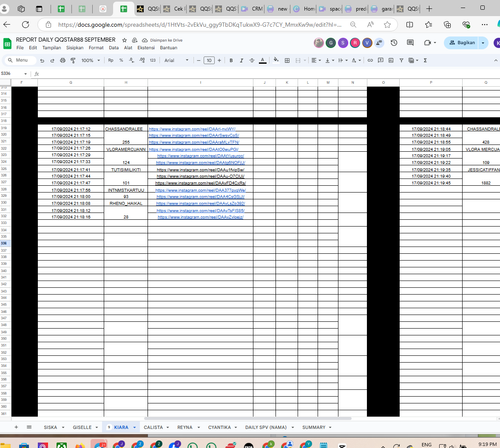Screen dimensions: 500x448
Task: Open the all sheets list icon
Action: [29, 427]
